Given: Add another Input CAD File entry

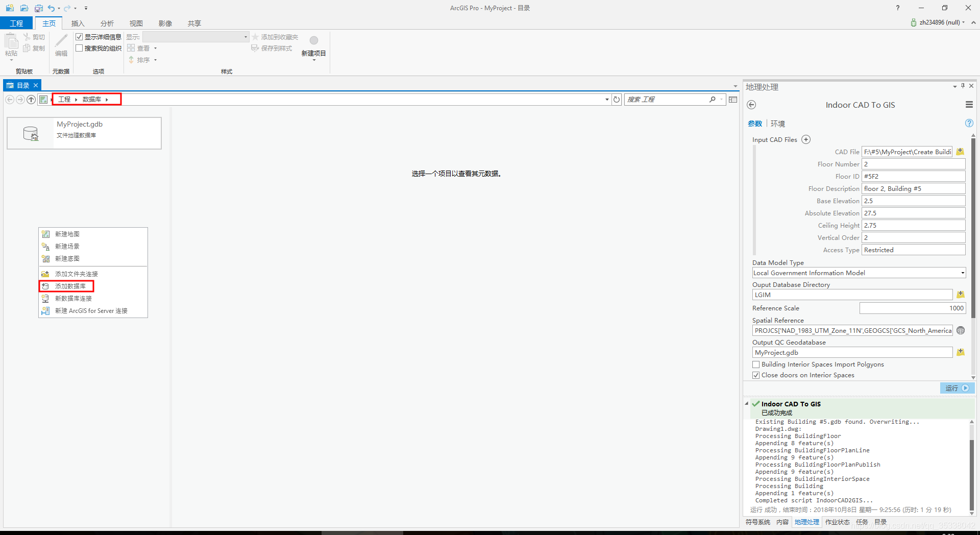Looking at the screenshot, I should pyautogui.click(x=806, y=139).
